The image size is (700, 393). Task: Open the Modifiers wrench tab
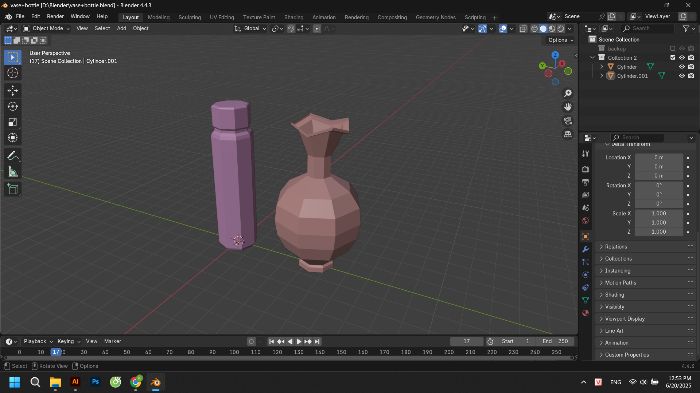586,249
